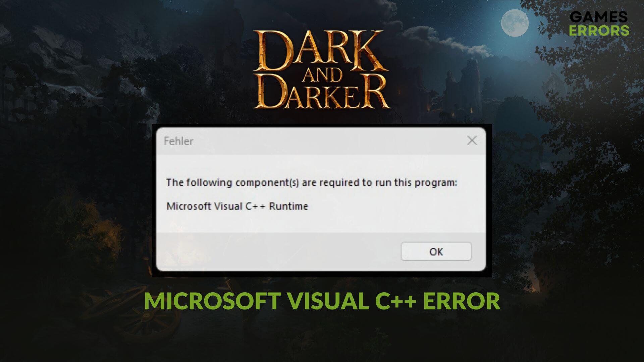The width and height of the screenshot is (644, 362).
Task: Close the Fehler dialog with X
Action: [x=472, y=140]
